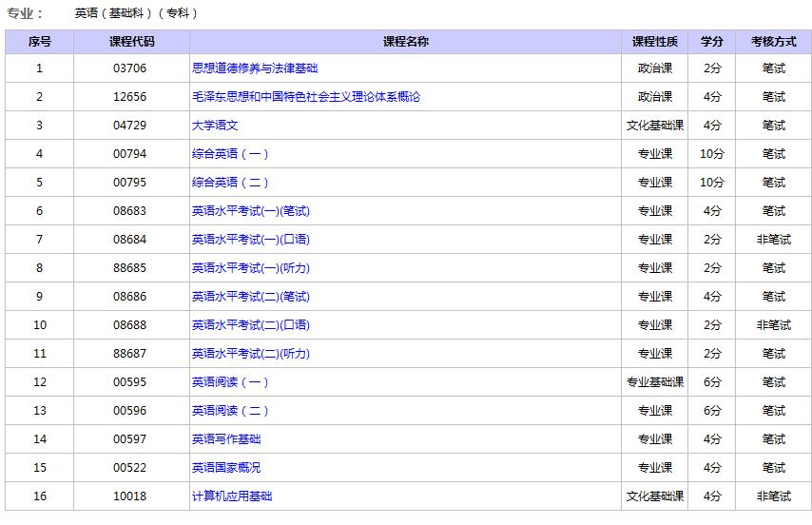Open the 思想道德修养与法律基础 course link
The width and height of the screenshot is (812, 525).
click(255, 68)
